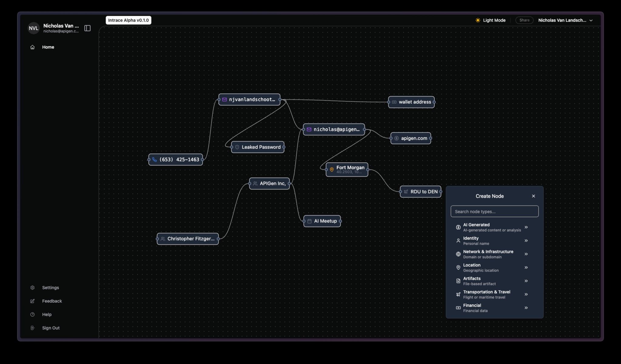Click the Identity person icon

458,241
